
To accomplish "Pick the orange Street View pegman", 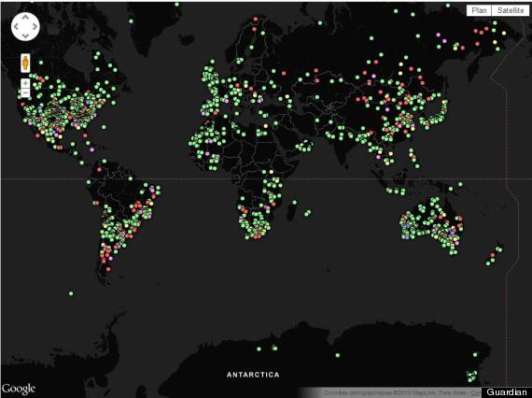I will (x=25, y=63).
